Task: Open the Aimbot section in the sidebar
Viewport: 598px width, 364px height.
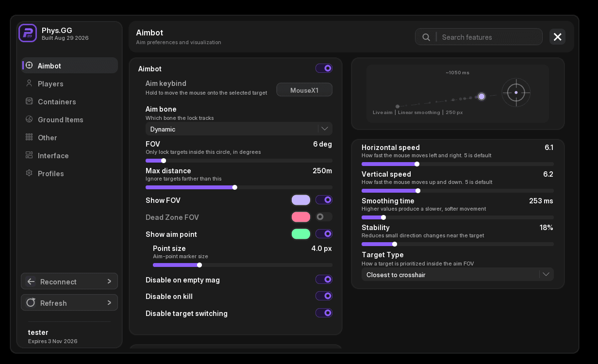Action: [x=69, y=66]
